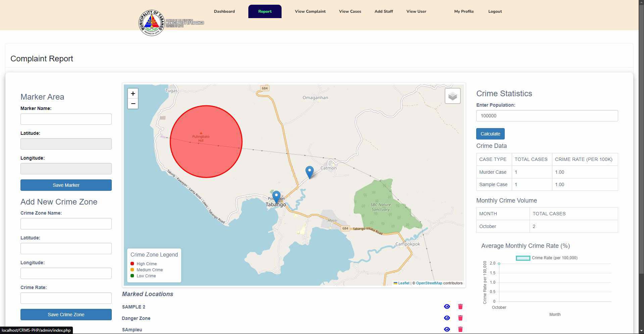This screenshot has height=334, width=644.
Task: Click Logout
Action: coord(495,11)
